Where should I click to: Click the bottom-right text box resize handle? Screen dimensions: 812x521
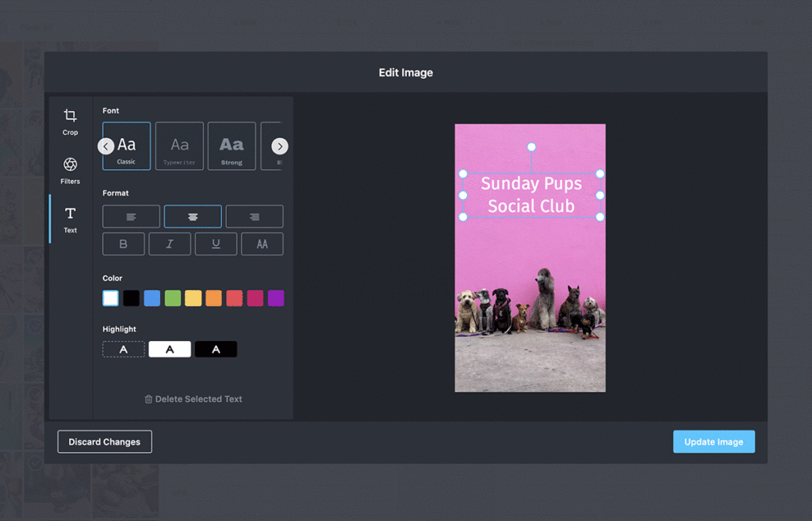pos(599,217)
